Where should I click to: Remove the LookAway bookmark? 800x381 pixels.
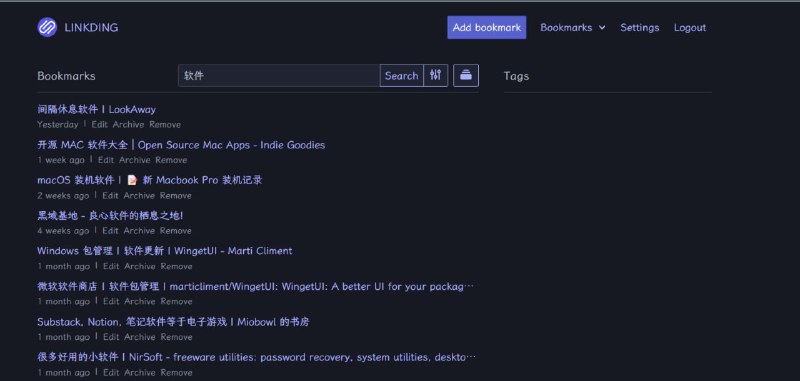click(x=165, y=124)
